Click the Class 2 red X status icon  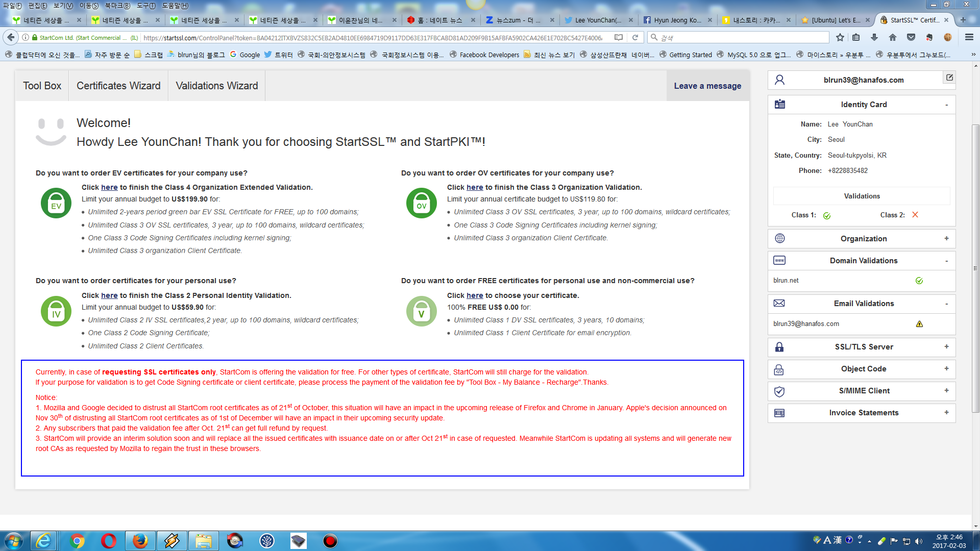click(915, 215)
